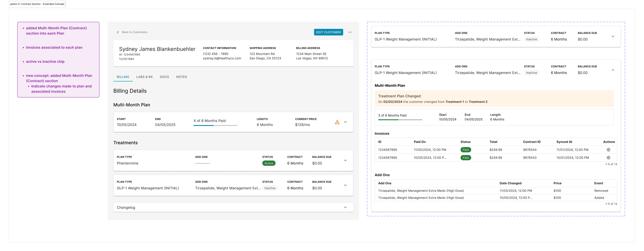The width and height of the screenshot is (644, 251).
Task: Open the Docs tab
Action: click(165, 77)
